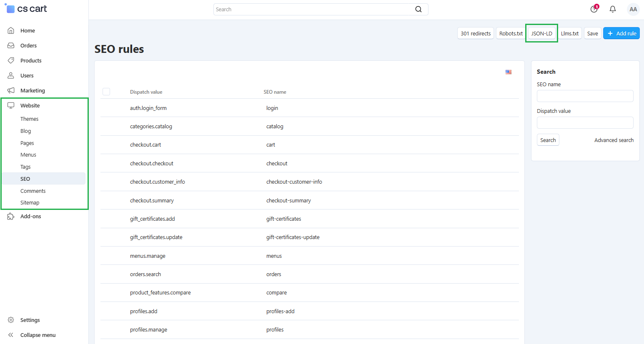Screen dimensions: 644x344
Task: Click the CS-Cart logo
Action: pyautogui.click(x=26, y=9)
